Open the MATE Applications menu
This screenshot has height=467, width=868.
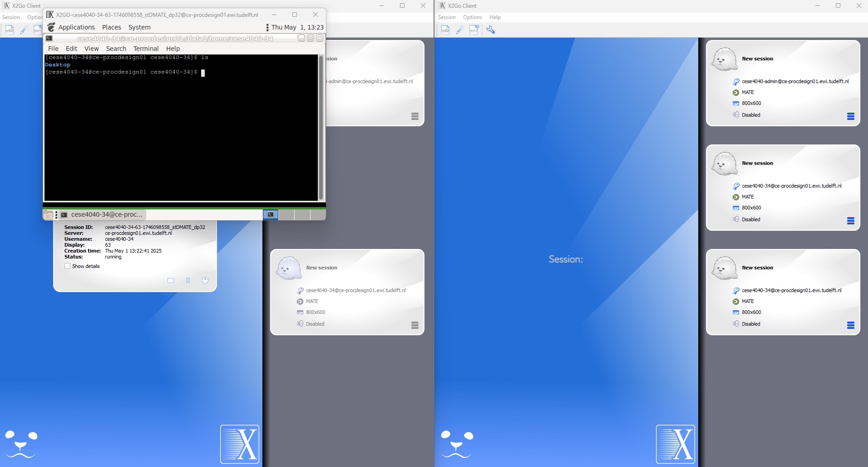76,27
